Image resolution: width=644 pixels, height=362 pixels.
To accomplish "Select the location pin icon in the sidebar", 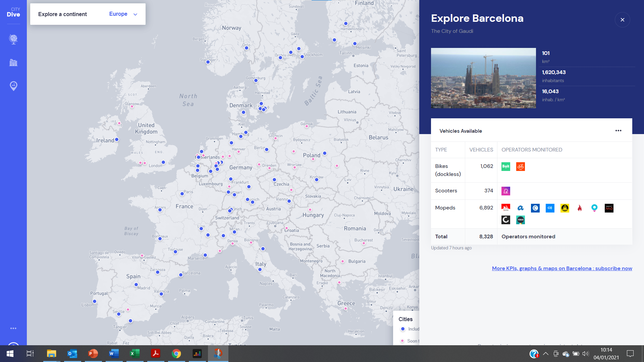I will (13, 86).
